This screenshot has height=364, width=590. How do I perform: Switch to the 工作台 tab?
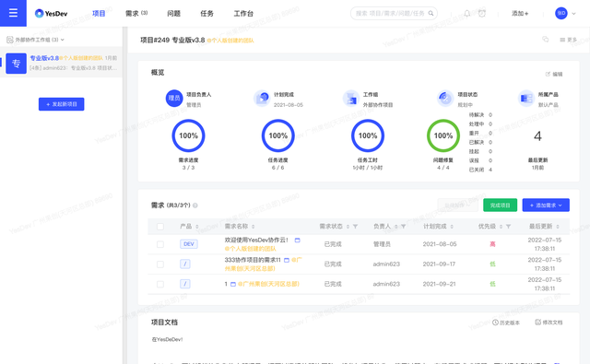click(x=243, y=14)
